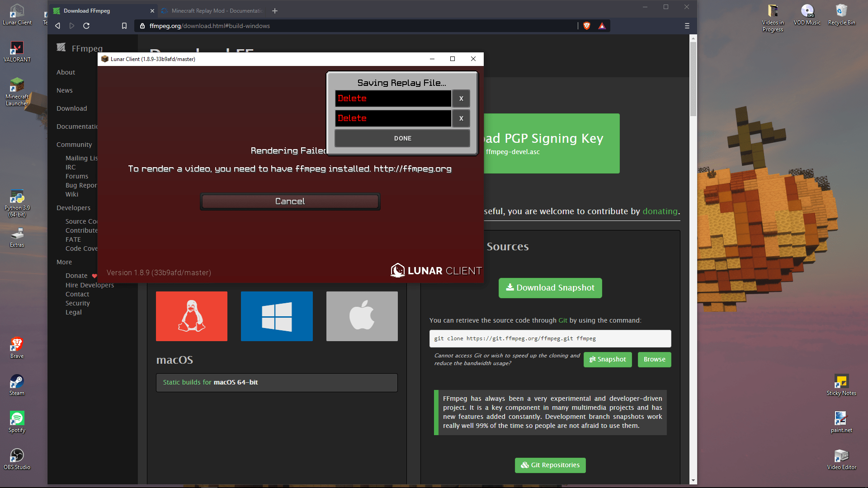Select the Apple logo download tile

[x=362, y=316]
